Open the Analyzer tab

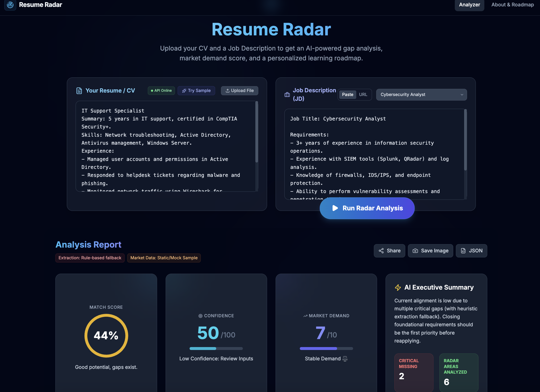(x=469, y=5)
